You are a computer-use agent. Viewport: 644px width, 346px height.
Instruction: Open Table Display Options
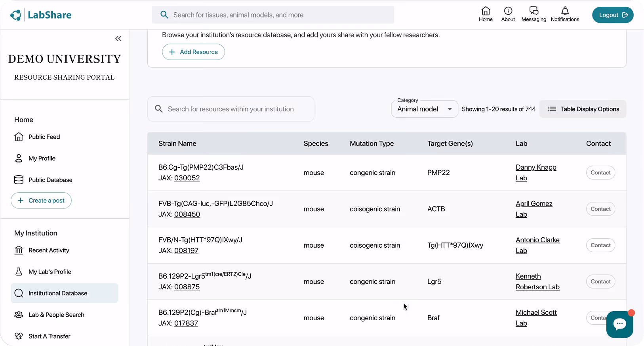tap(583, 109)
